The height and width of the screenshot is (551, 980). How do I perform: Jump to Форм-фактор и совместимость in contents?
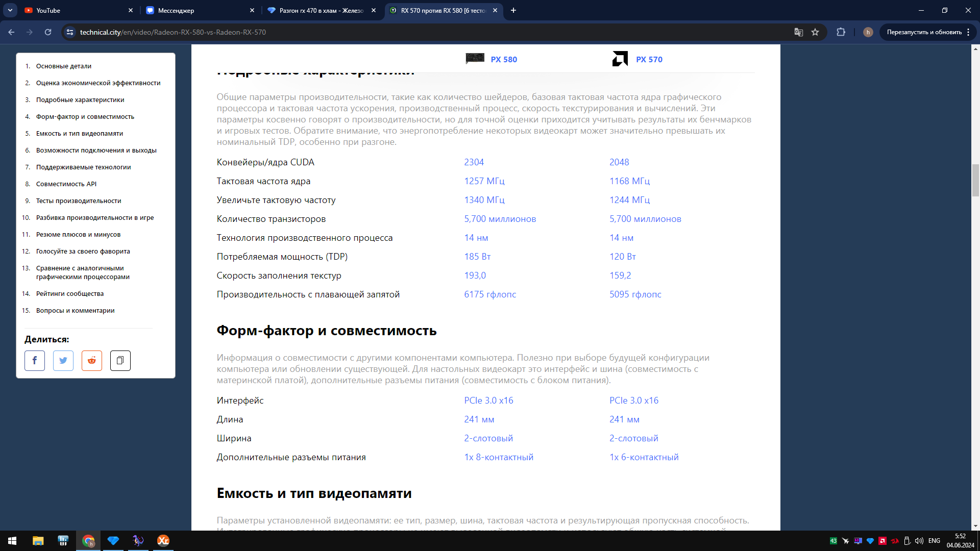point(85,117)
